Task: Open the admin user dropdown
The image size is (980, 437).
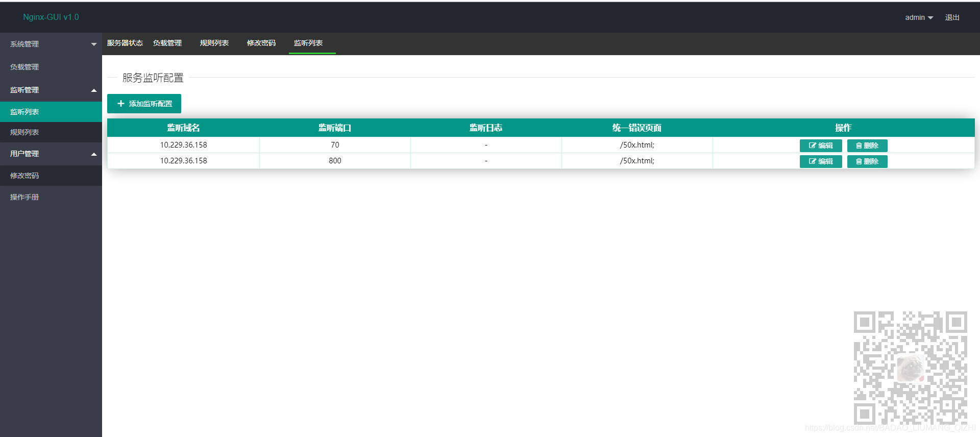Action: tap(919, 17)
